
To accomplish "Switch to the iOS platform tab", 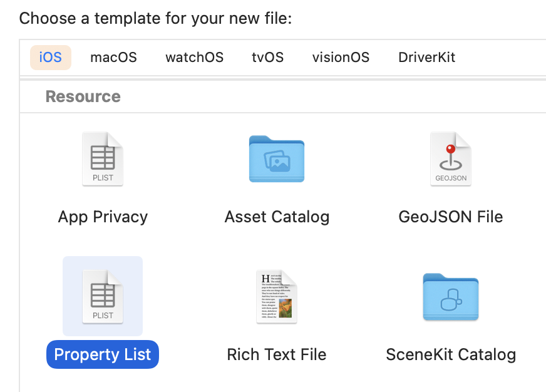I will pyautogui.click(x=51, y=58).
